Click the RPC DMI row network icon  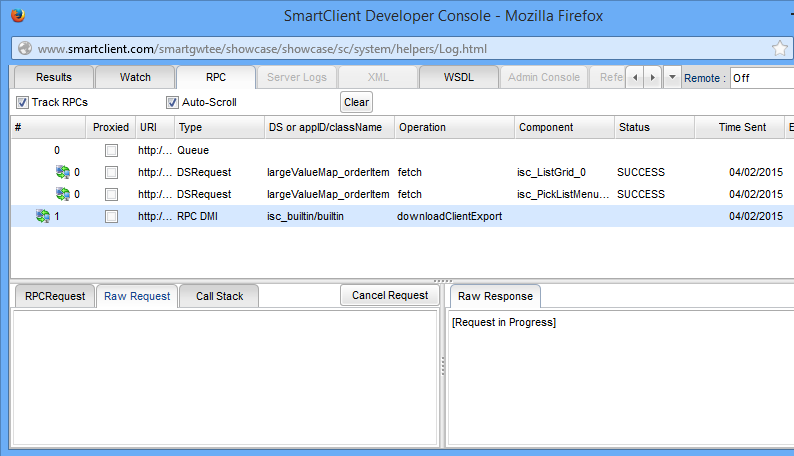tap(43, 216)
